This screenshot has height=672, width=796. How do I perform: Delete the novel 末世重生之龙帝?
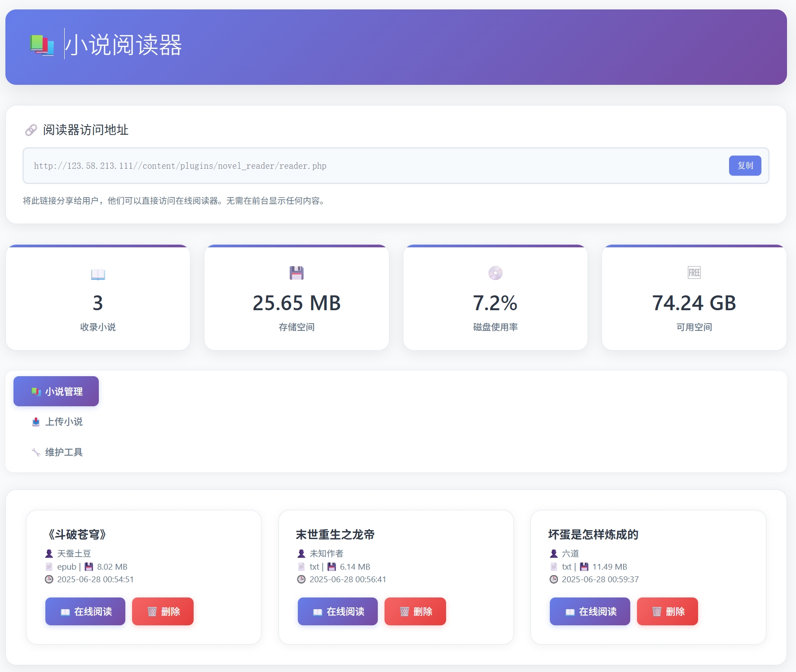415,611
